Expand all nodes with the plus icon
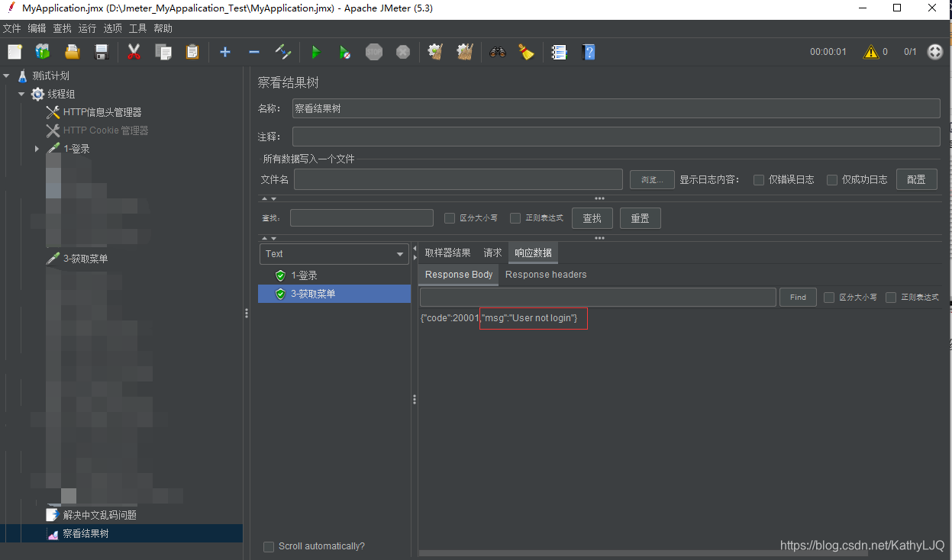 (x=225, y=52)
